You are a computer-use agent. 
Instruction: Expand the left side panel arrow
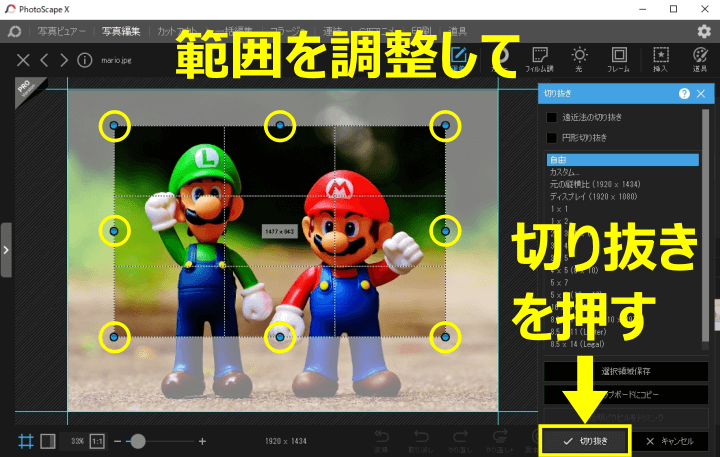coord(6,250)
